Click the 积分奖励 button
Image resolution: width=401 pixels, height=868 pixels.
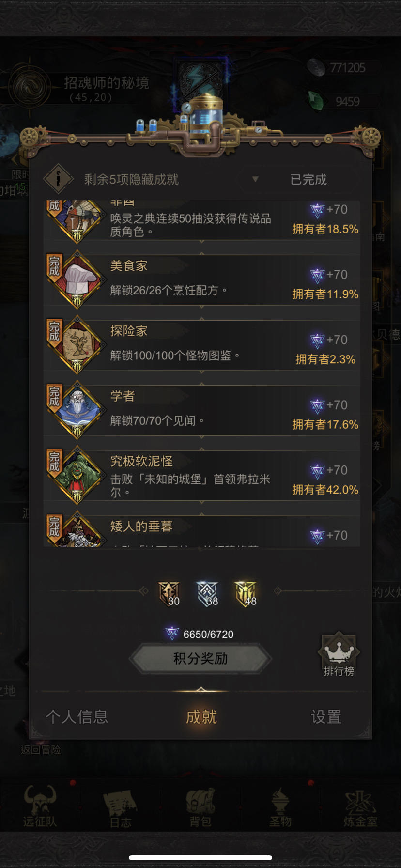200,659
